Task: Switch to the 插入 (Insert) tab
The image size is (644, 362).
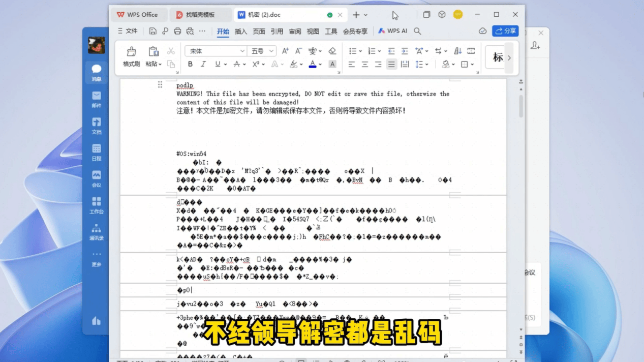Action: 241,32
